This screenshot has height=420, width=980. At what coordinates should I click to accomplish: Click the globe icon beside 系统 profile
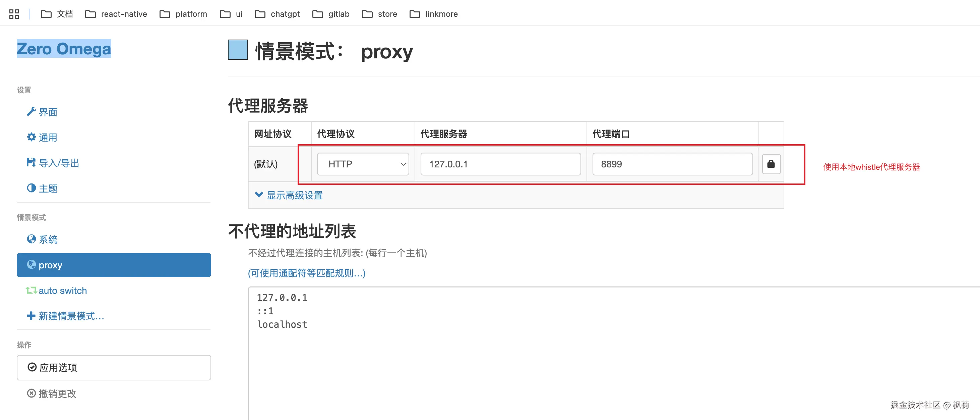(31, 239)
